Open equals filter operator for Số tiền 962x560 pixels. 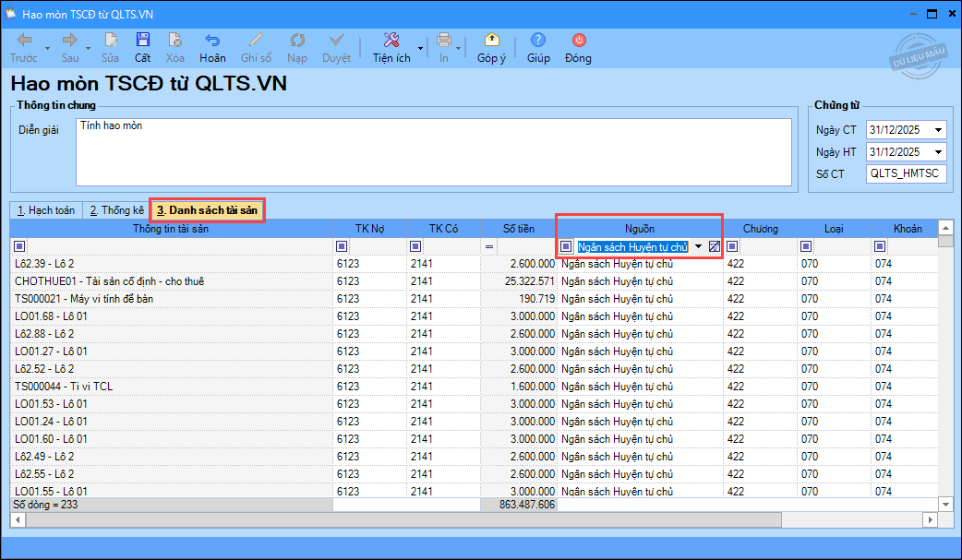point(489,246)
